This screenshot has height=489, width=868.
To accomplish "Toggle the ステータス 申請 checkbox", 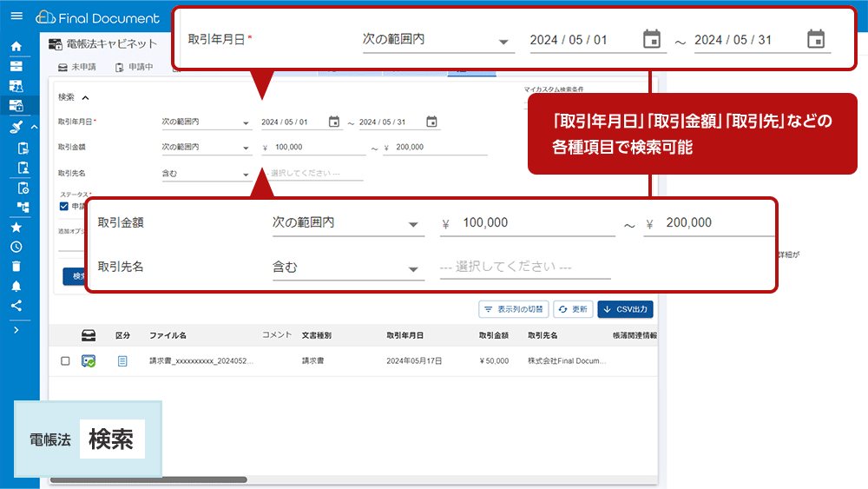I will [63, 207].
